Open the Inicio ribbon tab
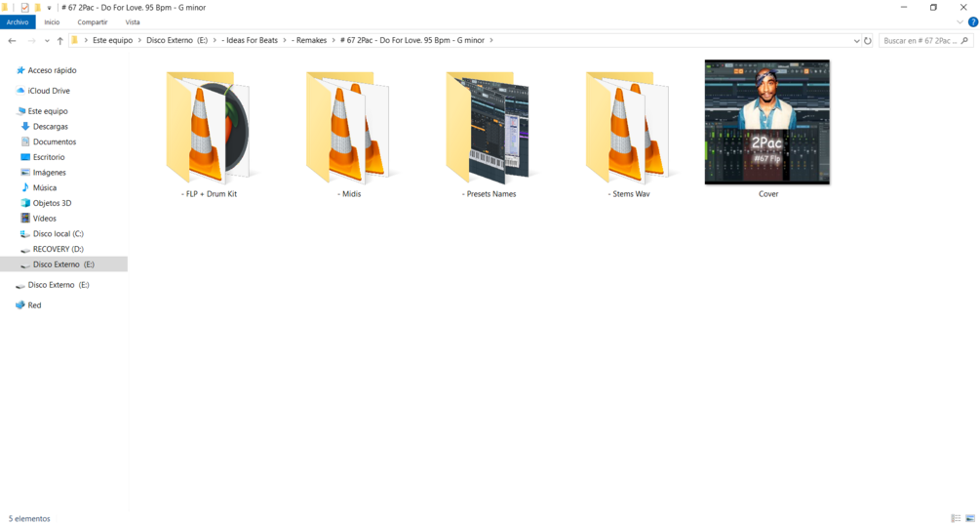Viewport: 980px width, 526px height. click(x=52, y=21)
